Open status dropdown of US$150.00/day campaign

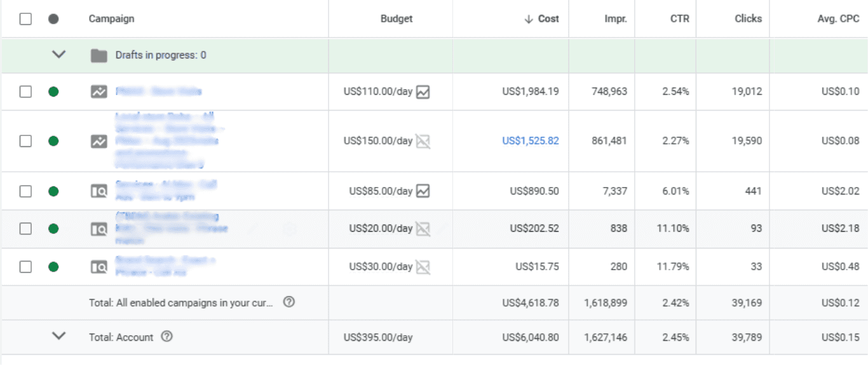click(x=53, y=141)
